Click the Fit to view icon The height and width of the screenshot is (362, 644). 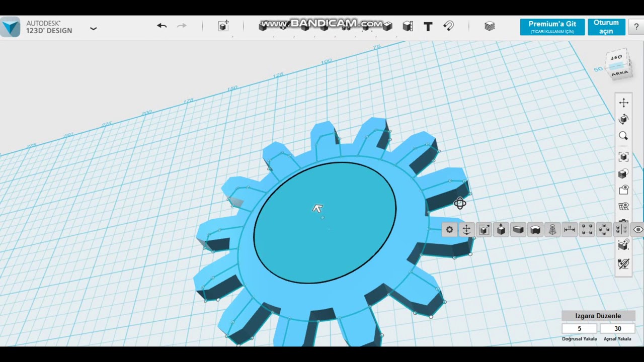(623, 157)
